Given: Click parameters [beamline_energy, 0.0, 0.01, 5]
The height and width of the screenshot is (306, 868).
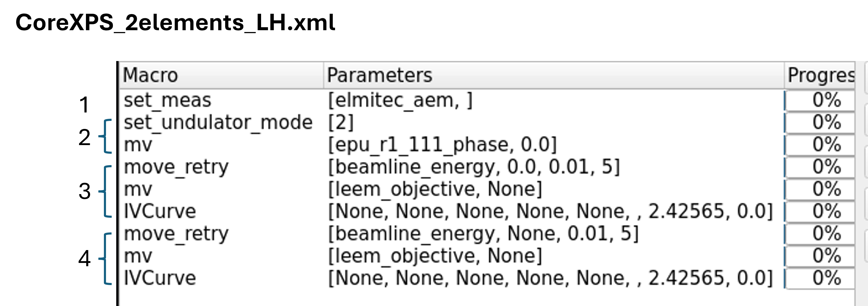Looking at the screenshot, I should [474, 167].
